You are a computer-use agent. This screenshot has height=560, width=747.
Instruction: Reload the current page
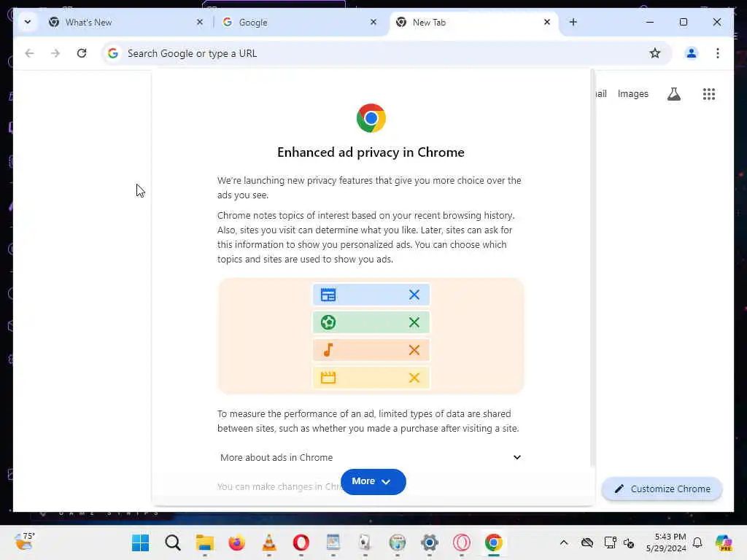click(82, 53)
